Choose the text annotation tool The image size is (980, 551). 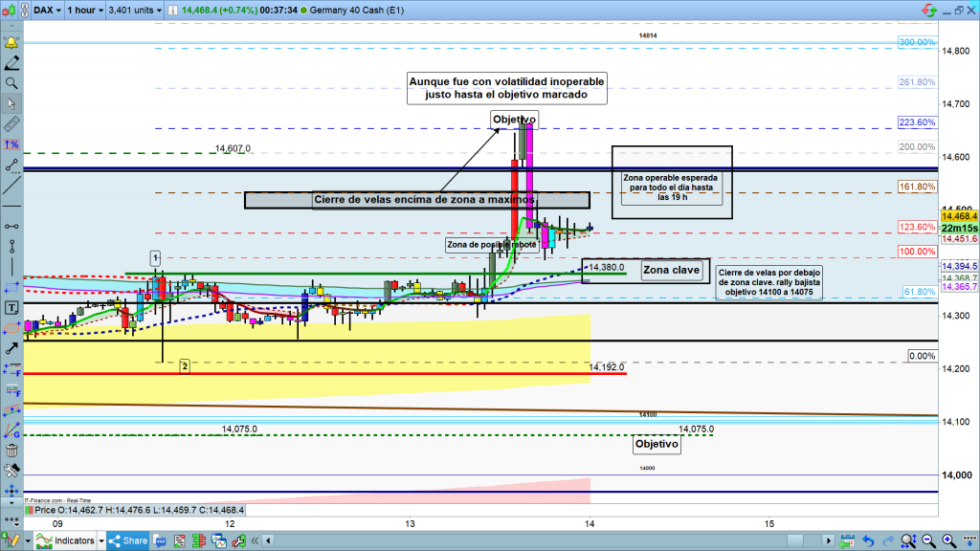point(11,308)
